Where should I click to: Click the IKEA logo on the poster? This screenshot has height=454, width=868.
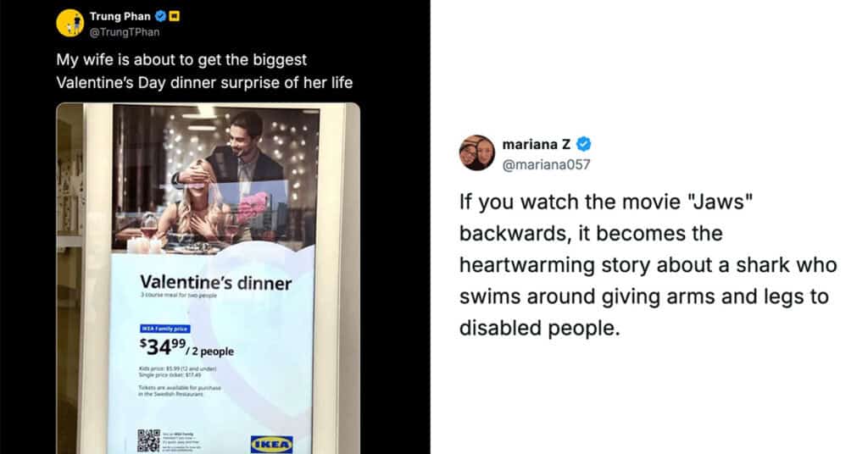point(271,442)
